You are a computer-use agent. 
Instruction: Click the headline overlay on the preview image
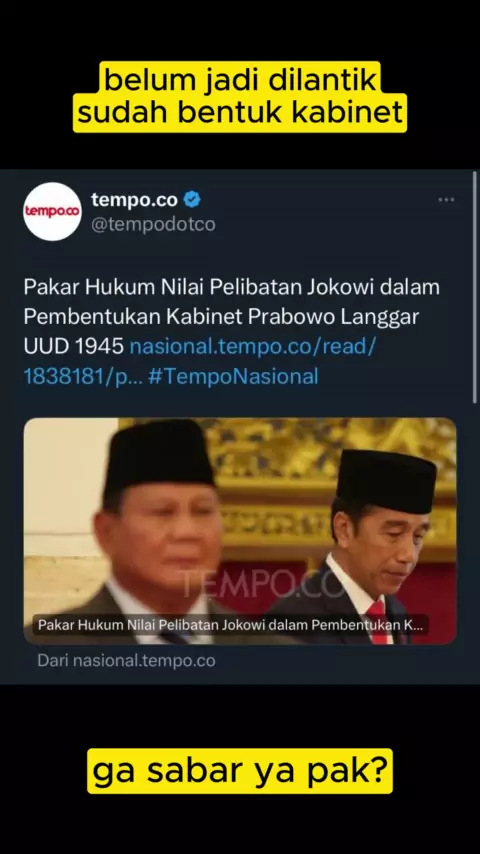[x=230, y=625]
